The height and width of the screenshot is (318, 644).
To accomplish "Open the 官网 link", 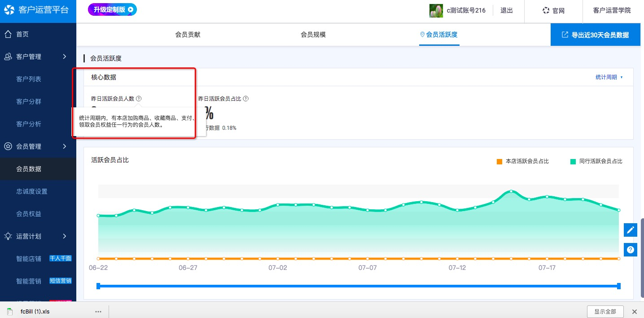I will click(553, 11).
